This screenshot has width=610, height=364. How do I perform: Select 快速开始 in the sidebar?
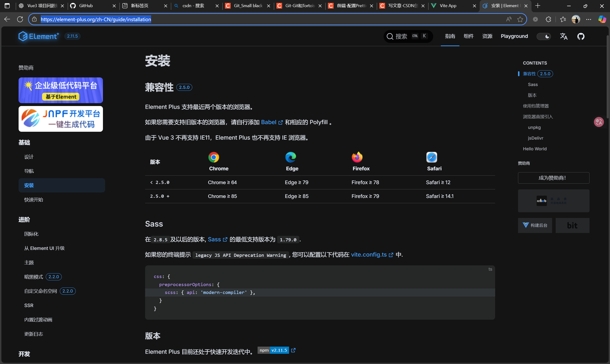34,200
